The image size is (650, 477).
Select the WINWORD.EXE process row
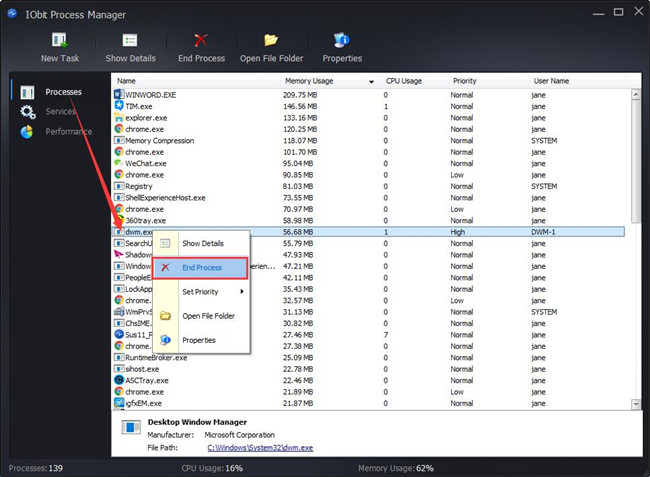369,95
